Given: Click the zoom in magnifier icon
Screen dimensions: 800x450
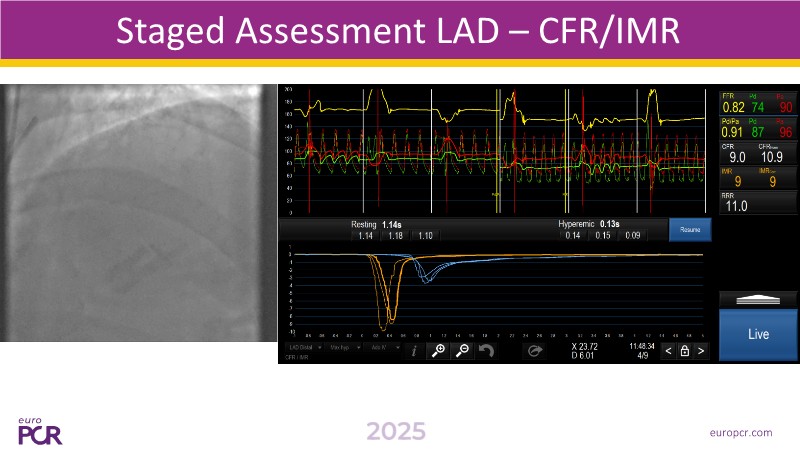Looking at the screenshot, I should pos(439,350).
